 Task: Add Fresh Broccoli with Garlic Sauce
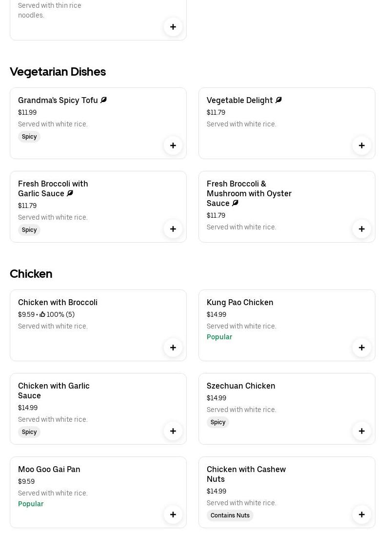(x=173, y=229)
